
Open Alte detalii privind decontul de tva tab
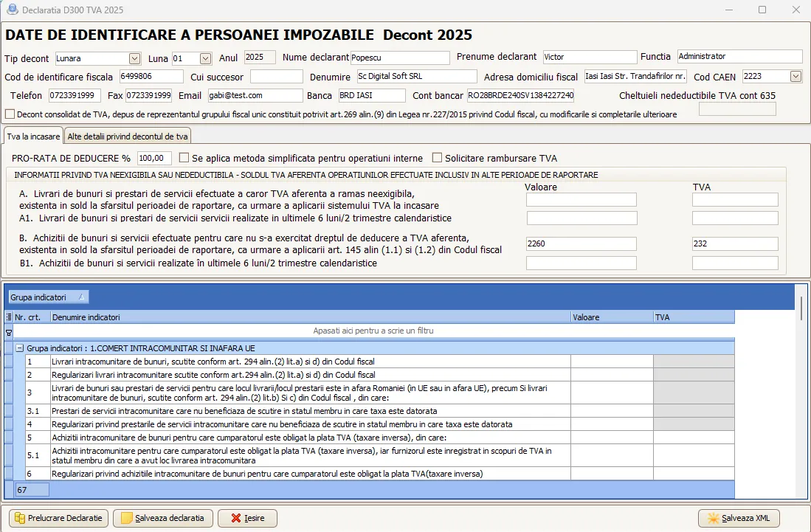click(x=128, y=136)
